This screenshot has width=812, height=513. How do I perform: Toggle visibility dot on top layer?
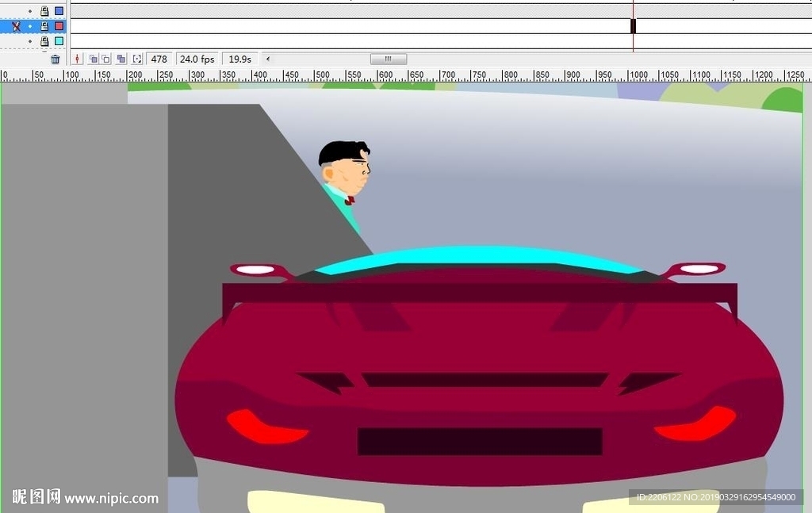pos(30,11)
